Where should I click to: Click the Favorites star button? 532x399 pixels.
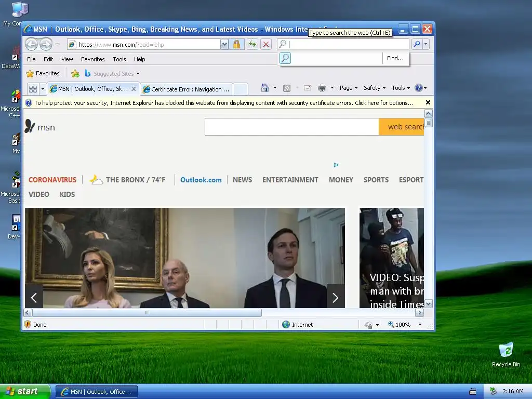43,73
